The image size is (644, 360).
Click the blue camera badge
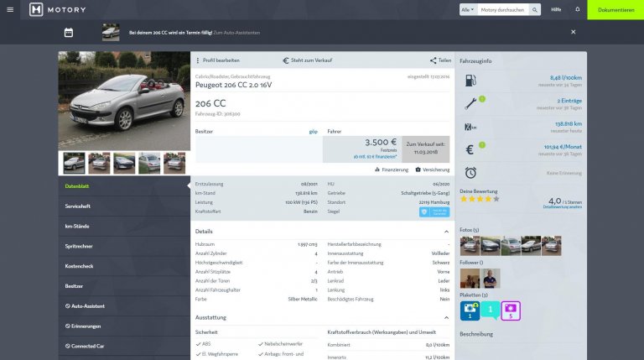click(470, 310)
